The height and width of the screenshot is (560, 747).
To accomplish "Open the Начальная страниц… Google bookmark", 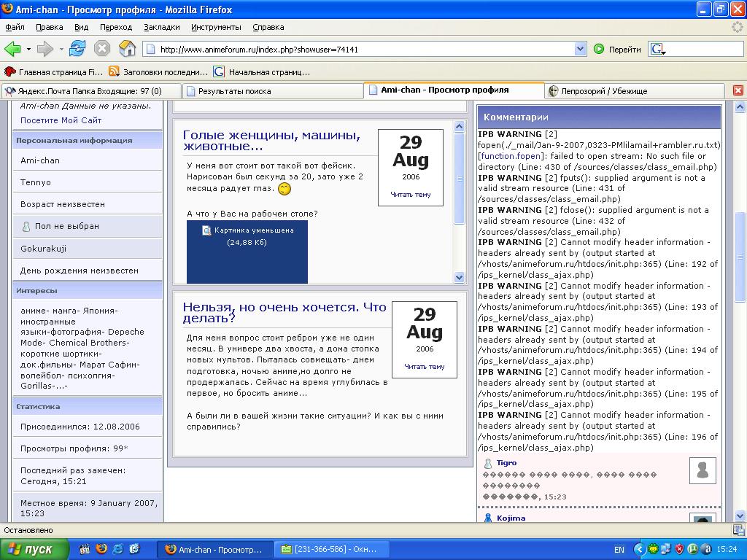I will tap(262, 72).
